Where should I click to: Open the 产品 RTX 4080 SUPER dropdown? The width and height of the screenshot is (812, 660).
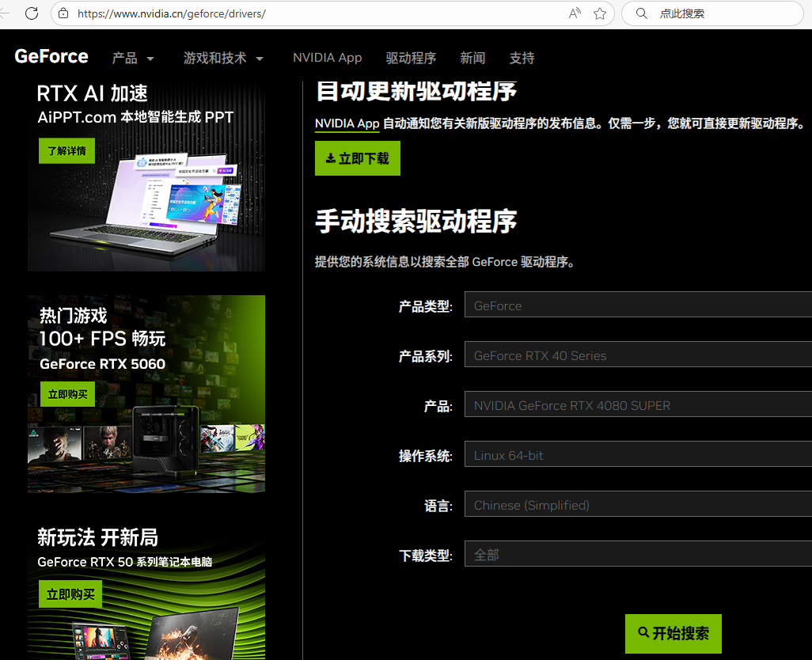click(638, 404)
